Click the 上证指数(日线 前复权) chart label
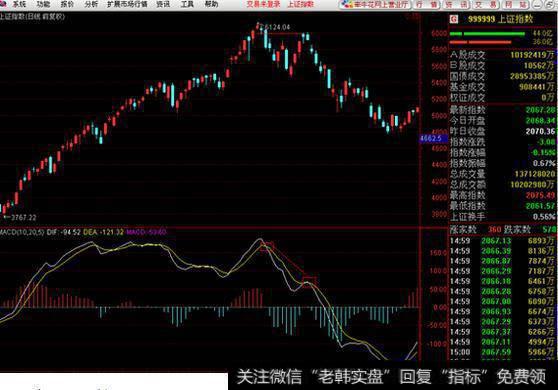Image resolution: width=558 pixels, height=390 pixels. [32, 16]
